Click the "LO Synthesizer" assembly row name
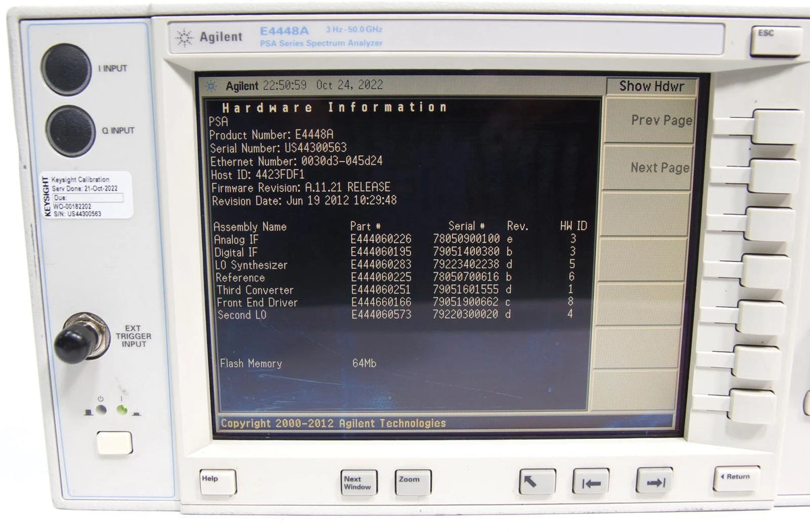Screen dimensions: 810x532 [x=251, y=265]
